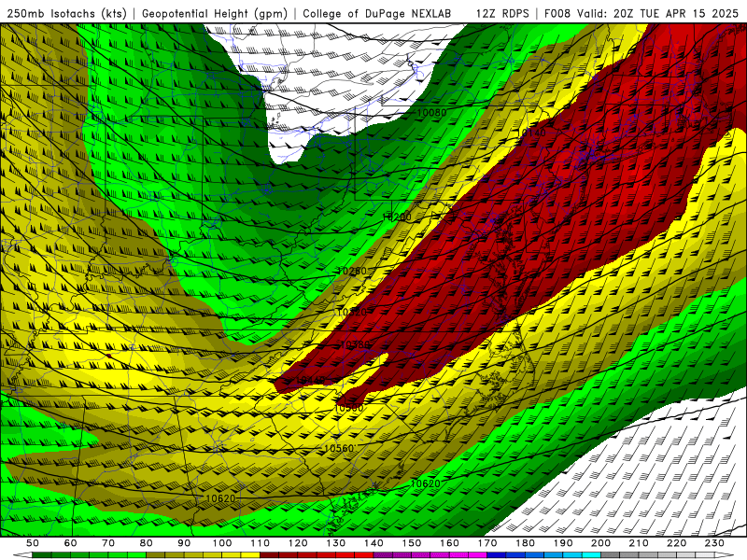
Task: Click the "College of DuPage NEXLAB" label
Action: click(x=377, y=13)
